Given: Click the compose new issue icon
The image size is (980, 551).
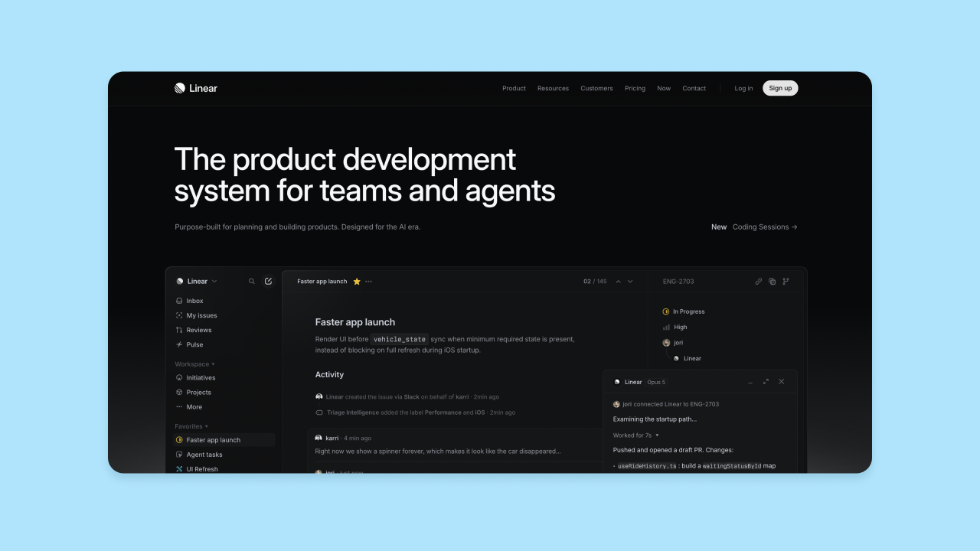Looking at the screenshot, I should click(268, 282).
